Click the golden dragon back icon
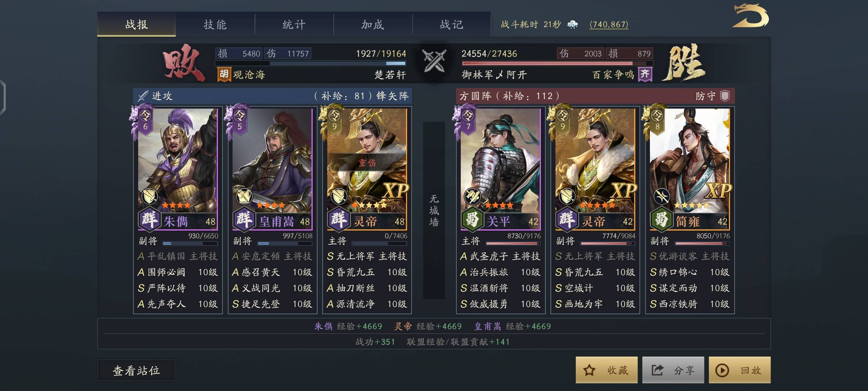 (x=750, y=16)
